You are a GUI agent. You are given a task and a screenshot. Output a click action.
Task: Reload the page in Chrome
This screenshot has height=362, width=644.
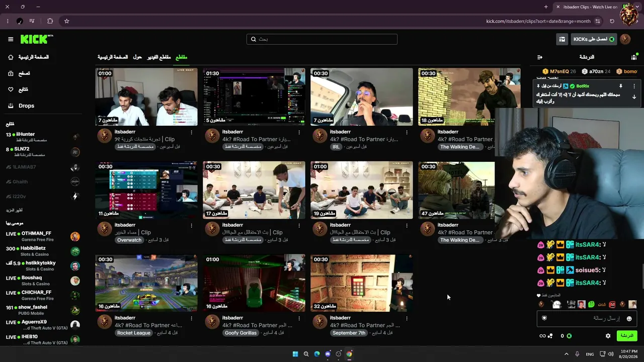pyautogui.click(x=612, y=21)
